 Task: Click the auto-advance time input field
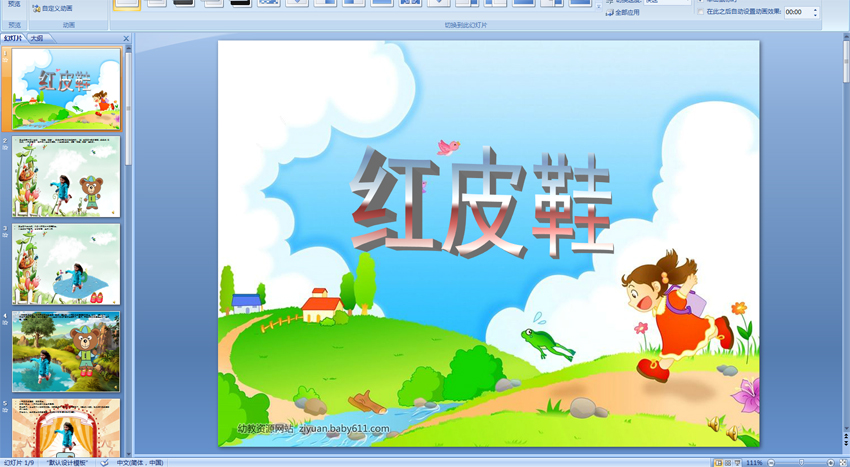pyautogui.click(x=795, y=12)
